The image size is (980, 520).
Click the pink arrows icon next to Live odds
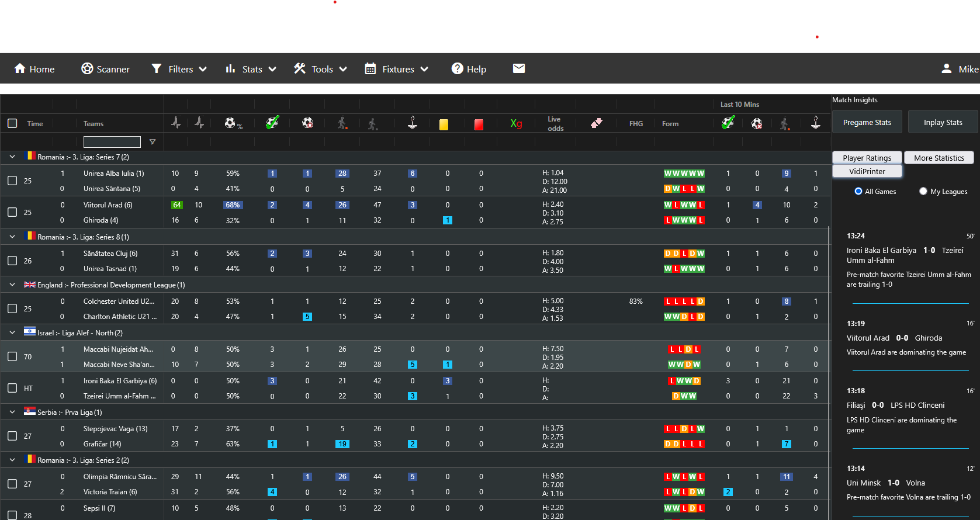(596, 123)
